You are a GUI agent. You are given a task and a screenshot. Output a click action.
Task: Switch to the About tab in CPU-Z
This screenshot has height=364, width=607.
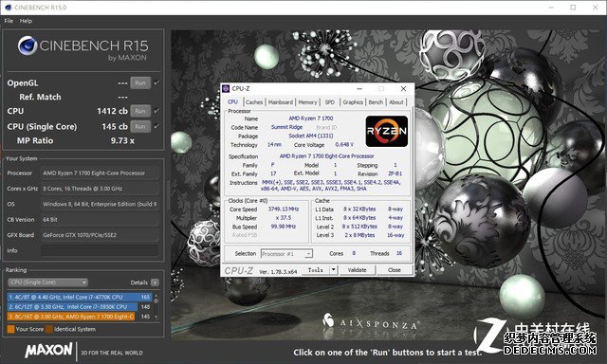(x=396, y=102)
